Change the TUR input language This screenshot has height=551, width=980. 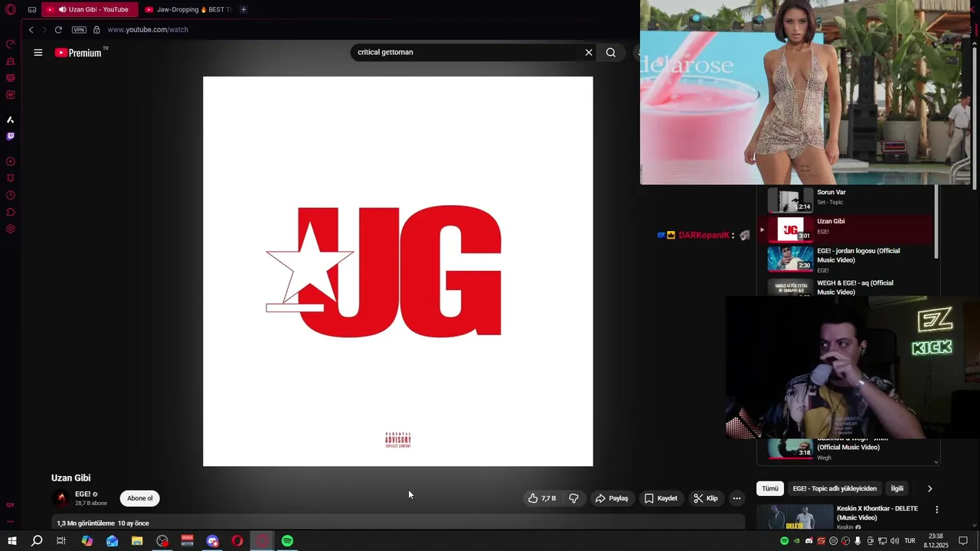(910, 541)
